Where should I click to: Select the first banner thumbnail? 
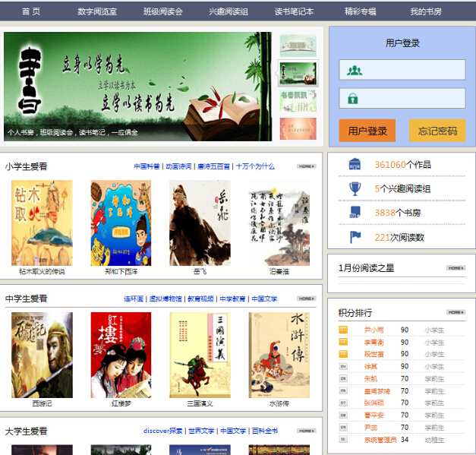click(298, 46)
